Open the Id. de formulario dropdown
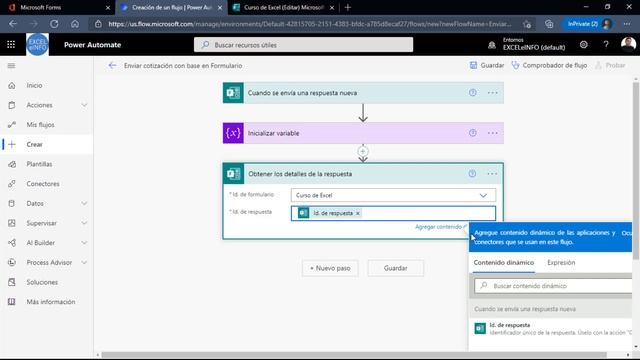 tap(393, 195)
